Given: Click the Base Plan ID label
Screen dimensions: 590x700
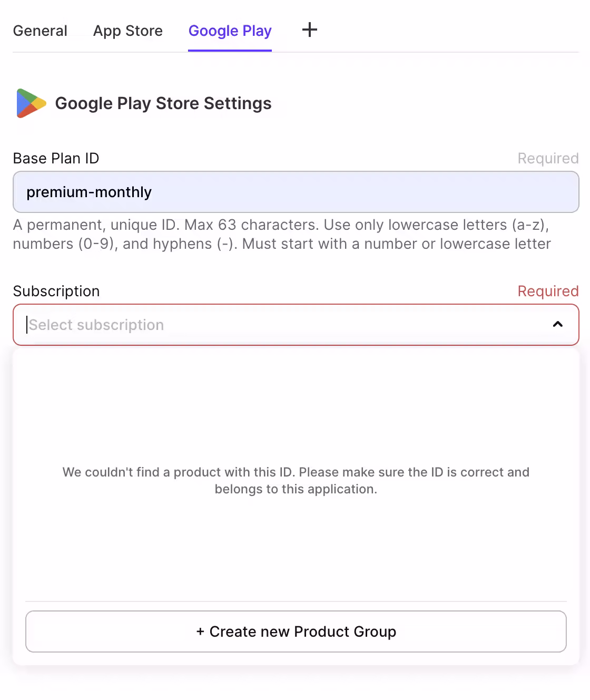Looking at the screenshot, I should pyautogui.click(x=56, y=158).
